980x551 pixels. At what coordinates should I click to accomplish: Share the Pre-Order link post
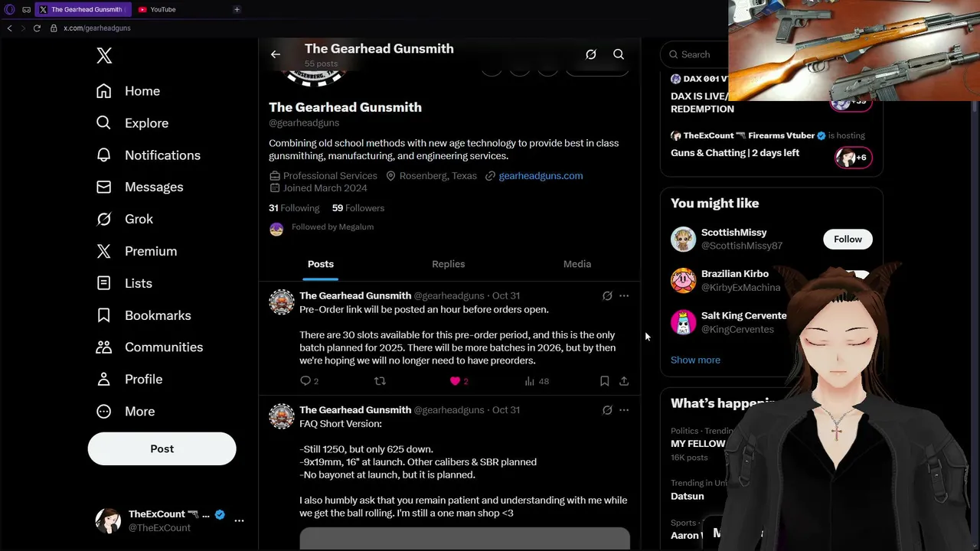(x=624, y=381)
